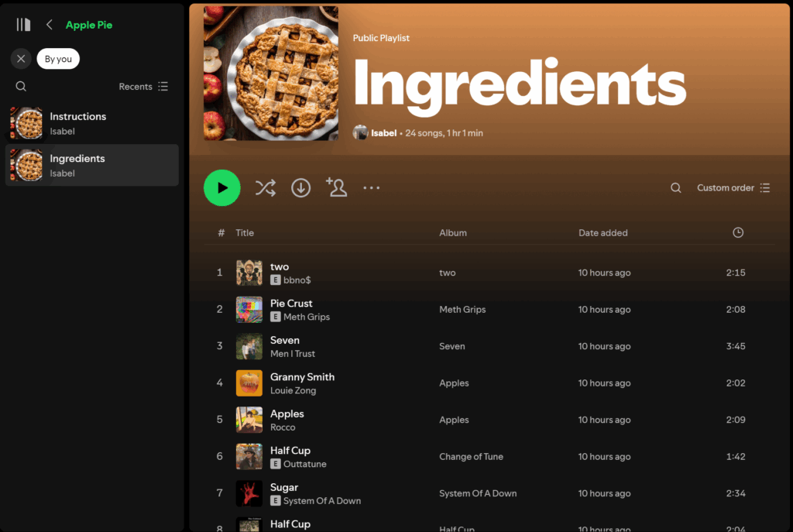
Task: Open the Men I Trust artist link
Action: (292, 353)
